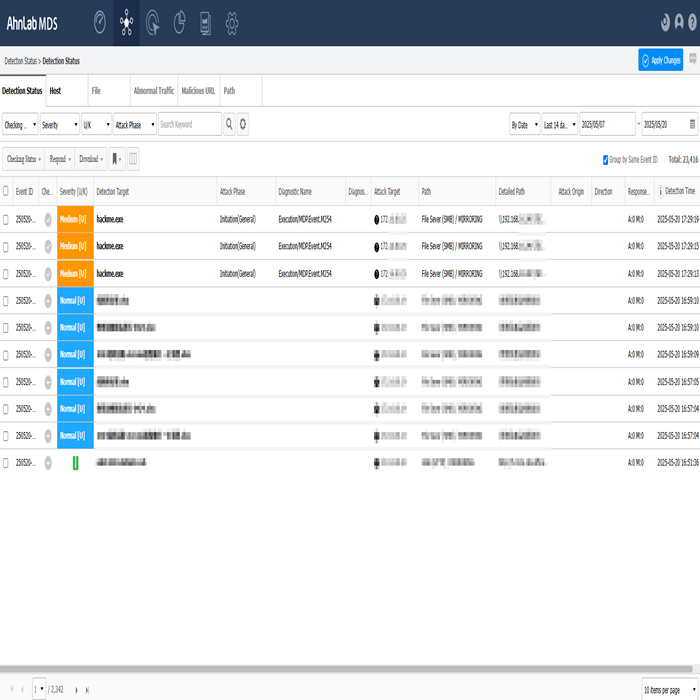Expand the Last 14 days range dropdown
This screenshot has width=700, height=700.
[559, 125]
